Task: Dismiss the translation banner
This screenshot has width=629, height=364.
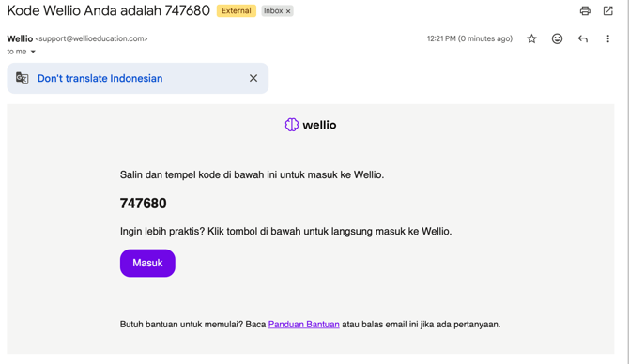Action: click(x=253, y=78)
